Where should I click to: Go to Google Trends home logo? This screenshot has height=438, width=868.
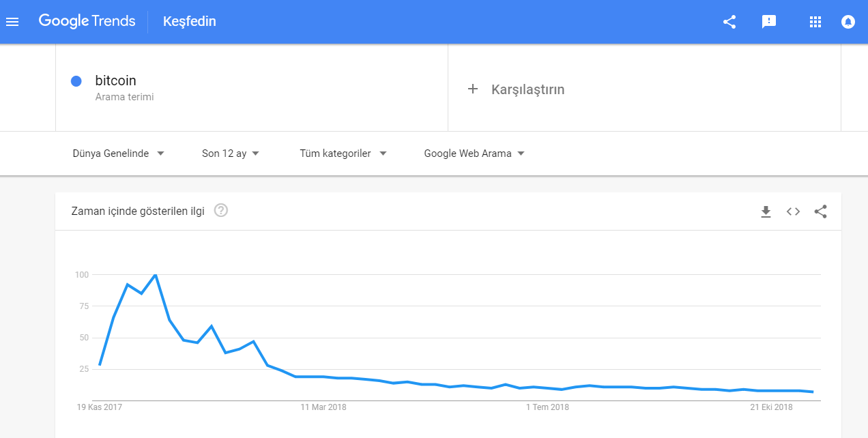coord(87,21)
